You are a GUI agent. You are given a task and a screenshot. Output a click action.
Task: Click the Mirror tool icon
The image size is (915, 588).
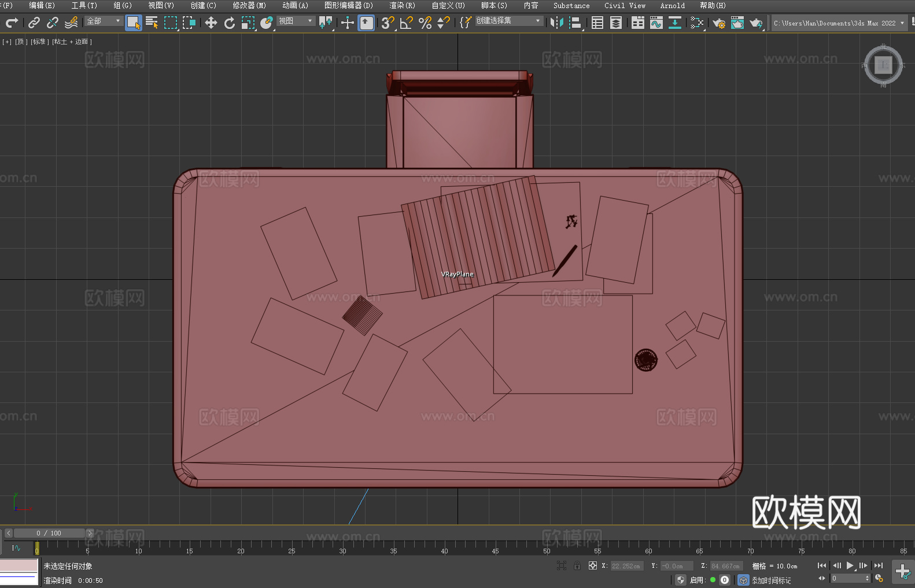click(556, 23)
